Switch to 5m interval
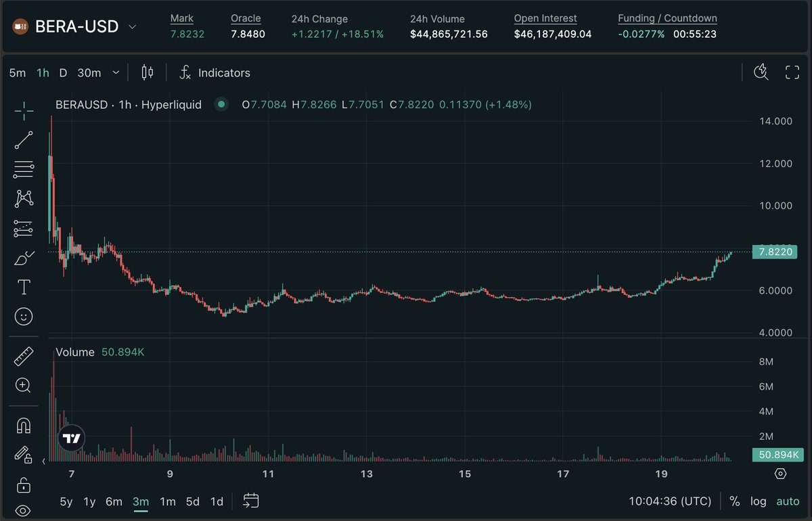Viewport: 812px width, 521px height. (18, 72)
